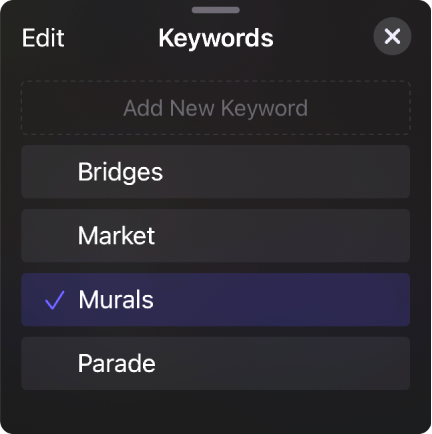
Task: Click the highlighted Murals row
Action: (216, 300)
